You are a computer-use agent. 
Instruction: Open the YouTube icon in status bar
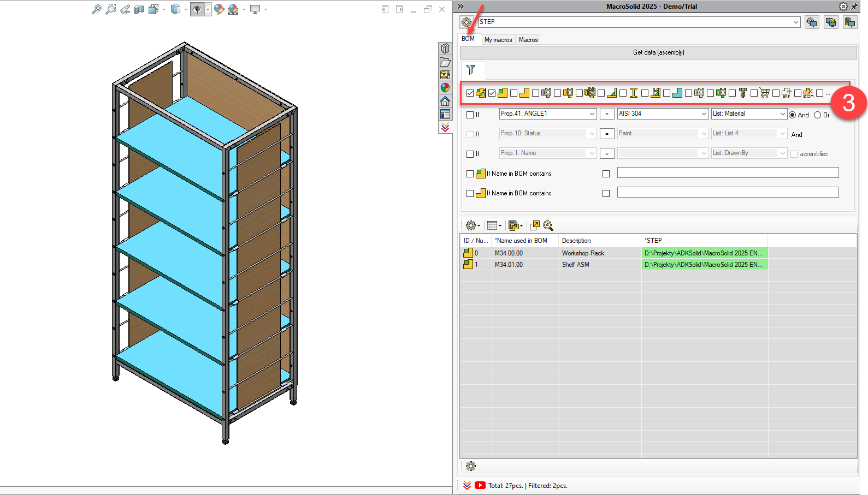(x=480, y=485)
